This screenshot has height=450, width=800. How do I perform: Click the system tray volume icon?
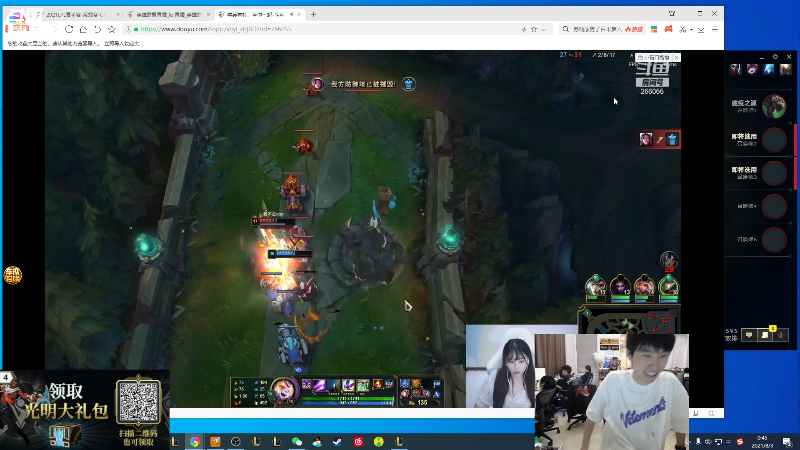point(708,441)
